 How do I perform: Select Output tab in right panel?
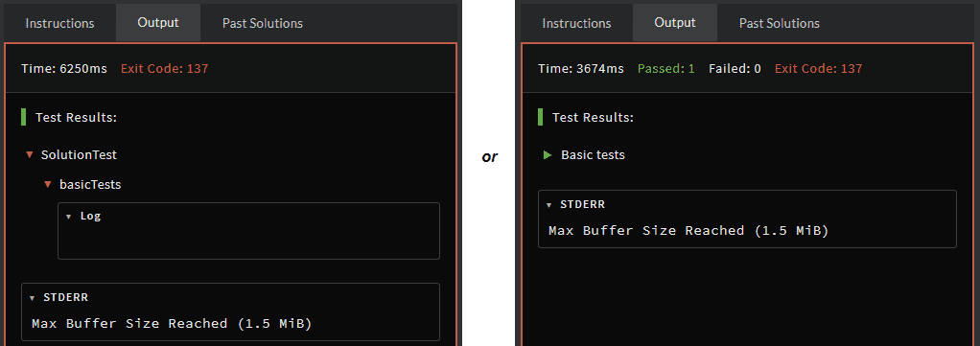coord(675,22)
